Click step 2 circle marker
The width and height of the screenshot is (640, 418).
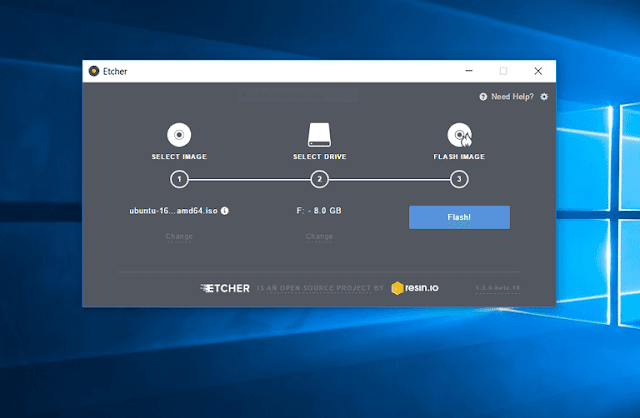(319, 179)
